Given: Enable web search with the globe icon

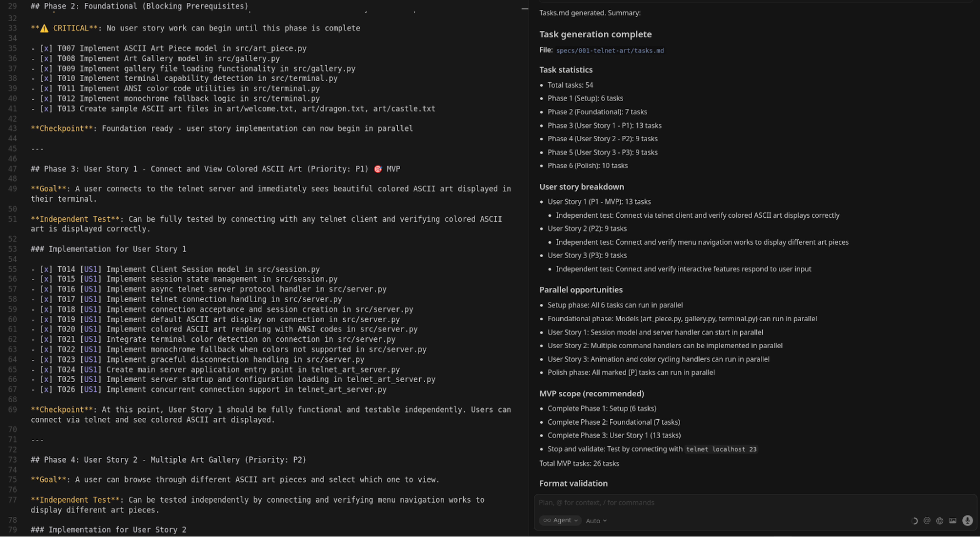Looking at the screenshot, I should coord(940,521).
